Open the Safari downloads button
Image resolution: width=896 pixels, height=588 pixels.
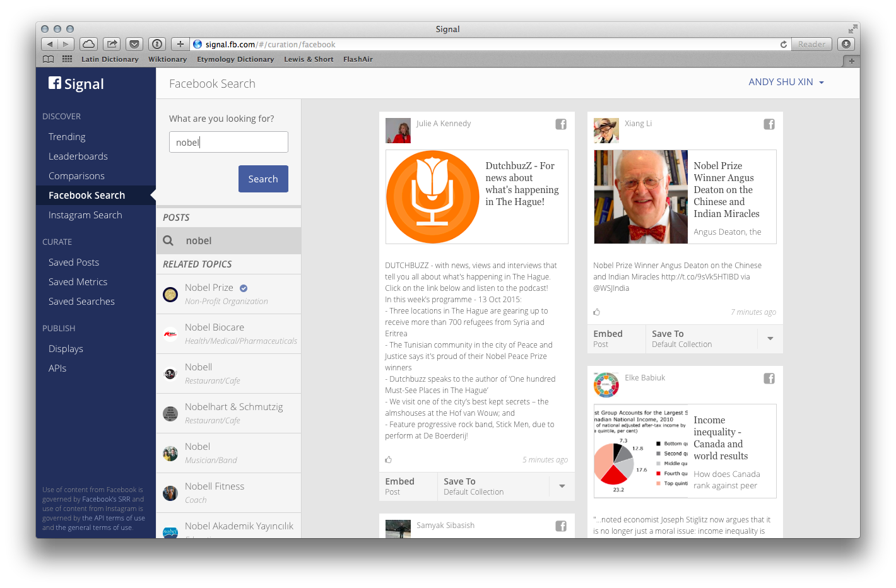click(x=846, y=44)
